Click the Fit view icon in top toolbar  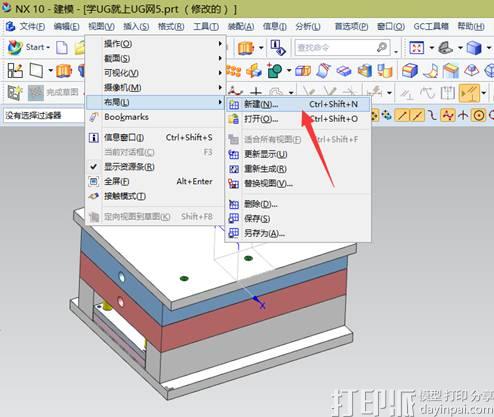(417, 48)
